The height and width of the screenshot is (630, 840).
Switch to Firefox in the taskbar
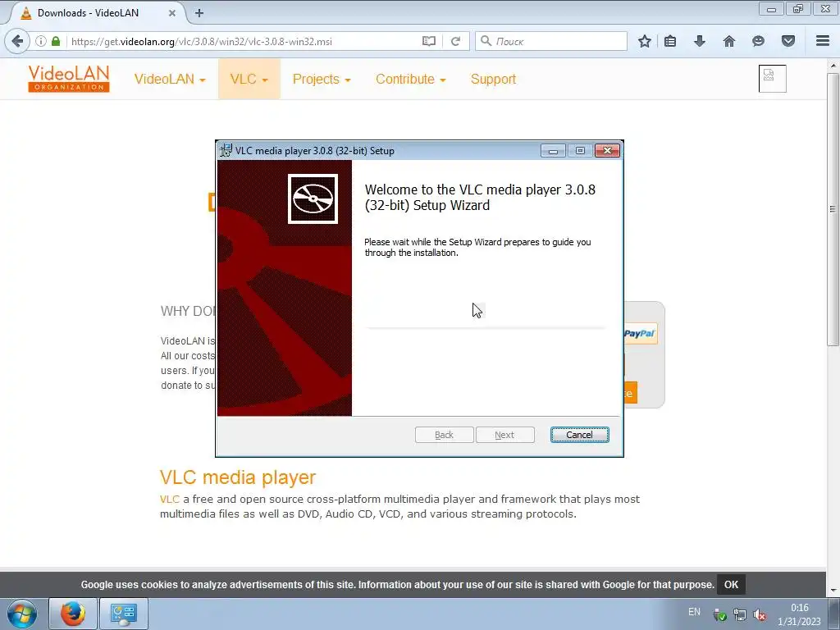73,614
